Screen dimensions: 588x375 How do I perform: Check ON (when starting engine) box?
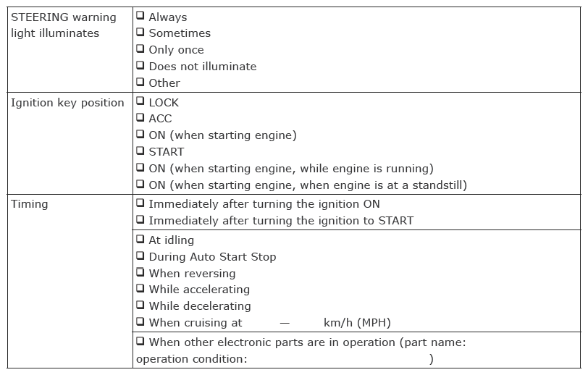[140, 134]
